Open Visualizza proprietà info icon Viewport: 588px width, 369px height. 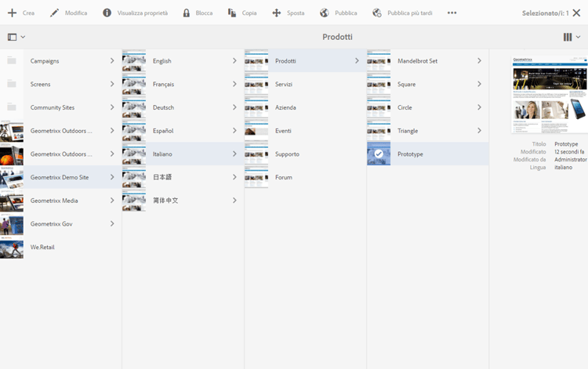107,13
